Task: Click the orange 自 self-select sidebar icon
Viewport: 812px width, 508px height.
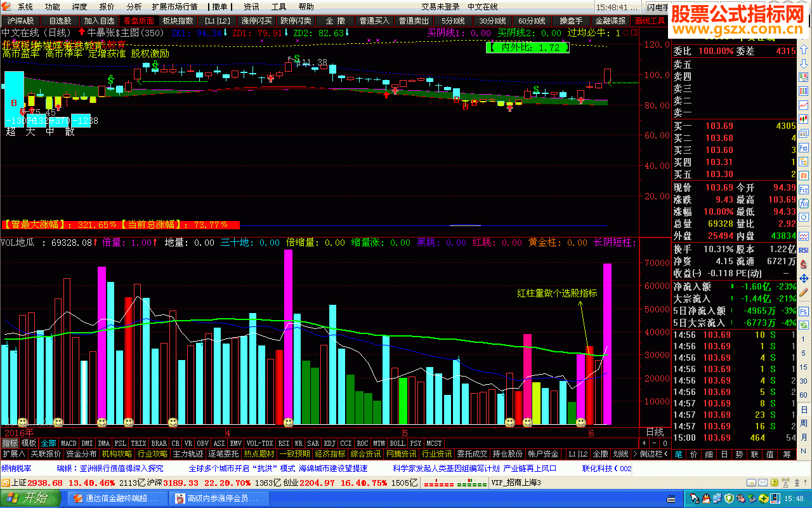Action: point(804,175)
